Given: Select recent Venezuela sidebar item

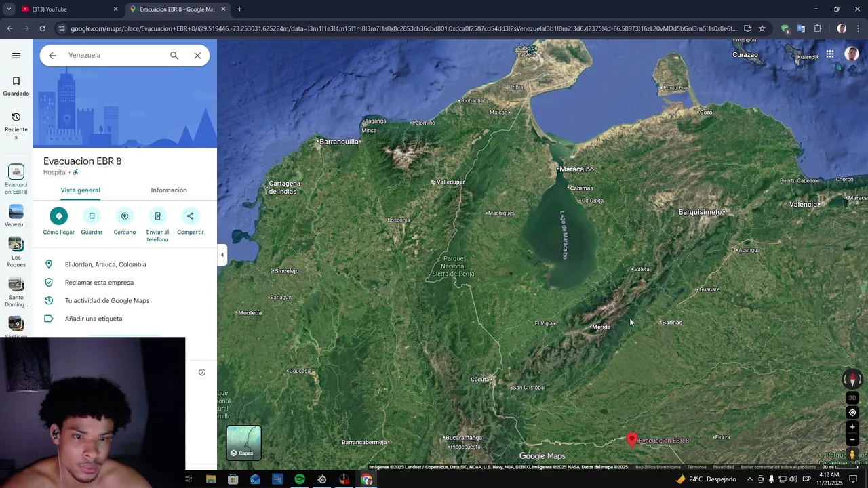Looking at the screenshot, I should pyautogui.click(x=16, y=216).
